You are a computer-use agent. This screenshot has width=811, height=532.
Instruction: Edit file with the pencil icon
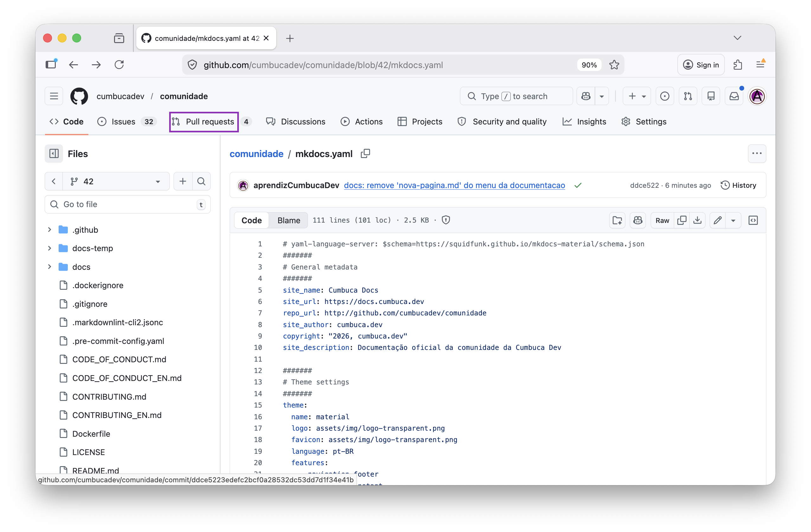(718, 220)
